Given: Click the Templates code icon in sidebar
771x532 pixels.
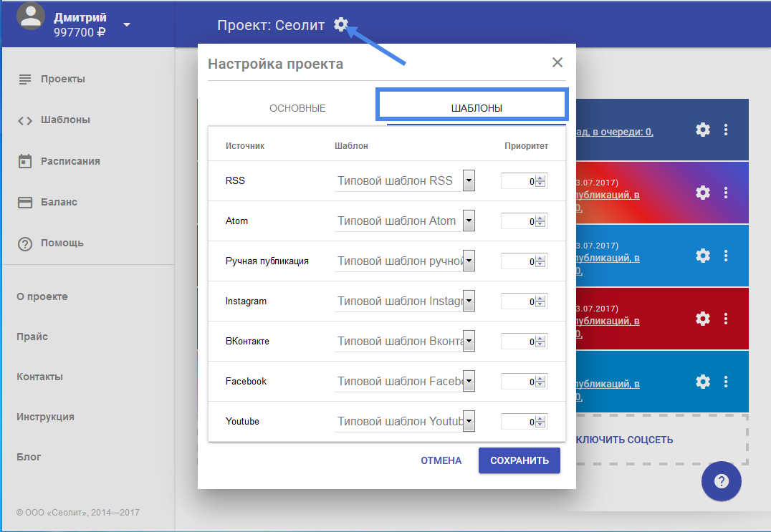Looking at the screenshot, I should 25,120.
